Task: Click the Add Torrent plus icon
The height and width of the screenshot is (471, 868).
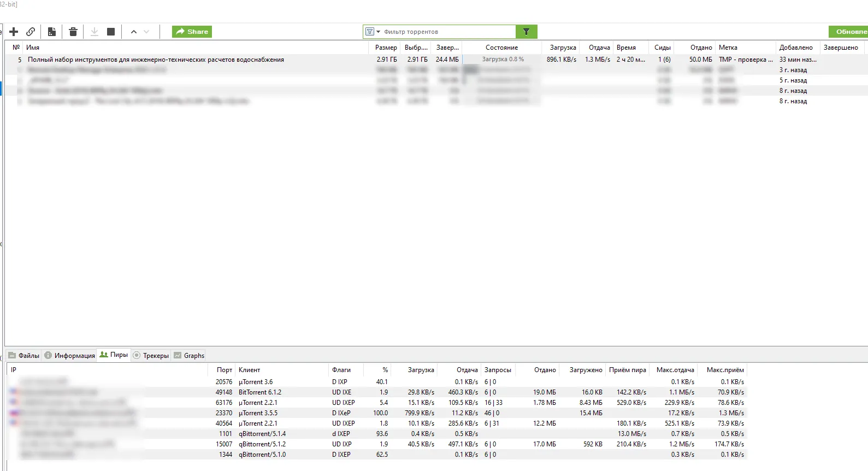Action: tap(14, 32)
